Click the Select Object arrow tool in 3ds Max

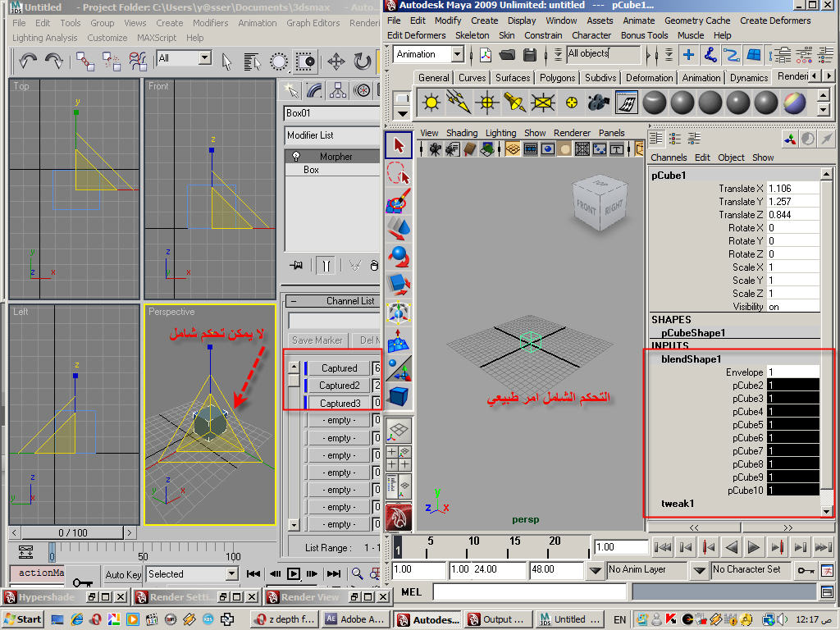227,62
